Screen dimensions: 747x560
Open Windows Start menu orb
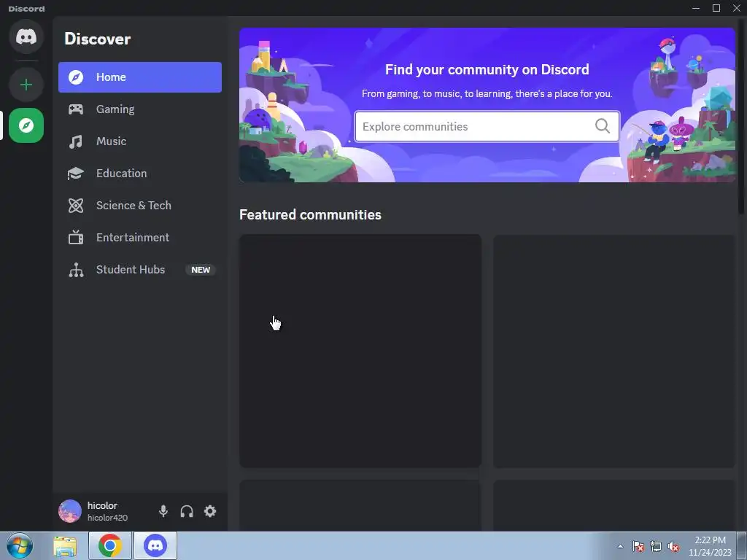20,545
